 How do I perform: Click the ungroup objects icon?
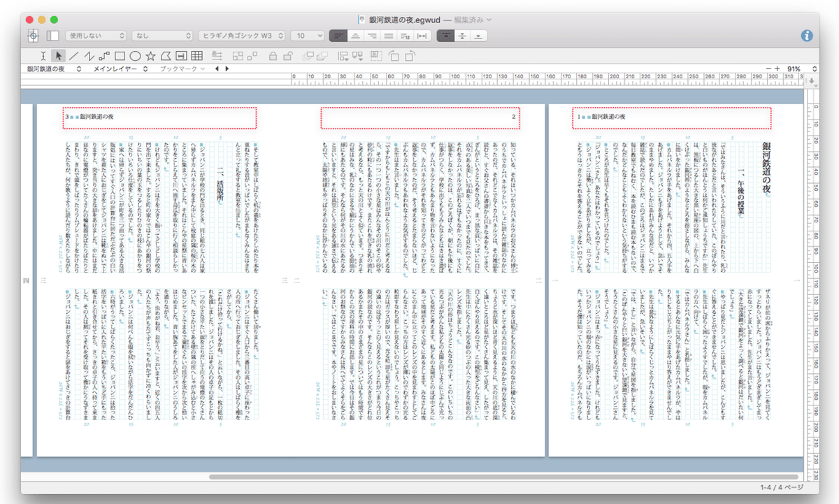coord(252,55)
